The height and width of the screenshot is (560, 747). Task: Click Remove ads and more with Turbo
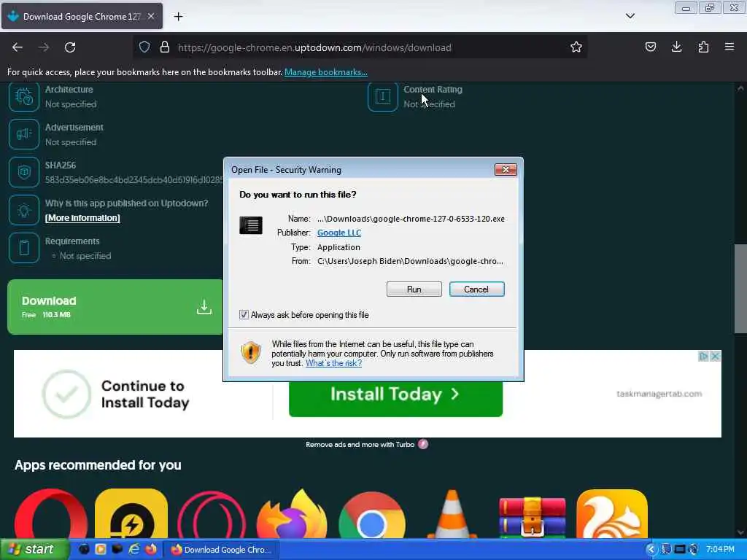(360, 444)
